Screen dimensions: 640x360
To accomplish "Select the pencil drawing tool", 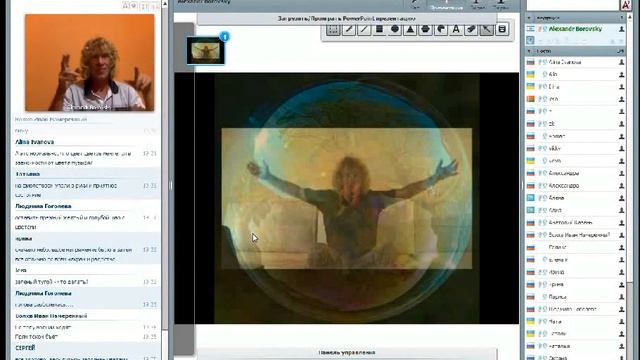I will point(349,29).
